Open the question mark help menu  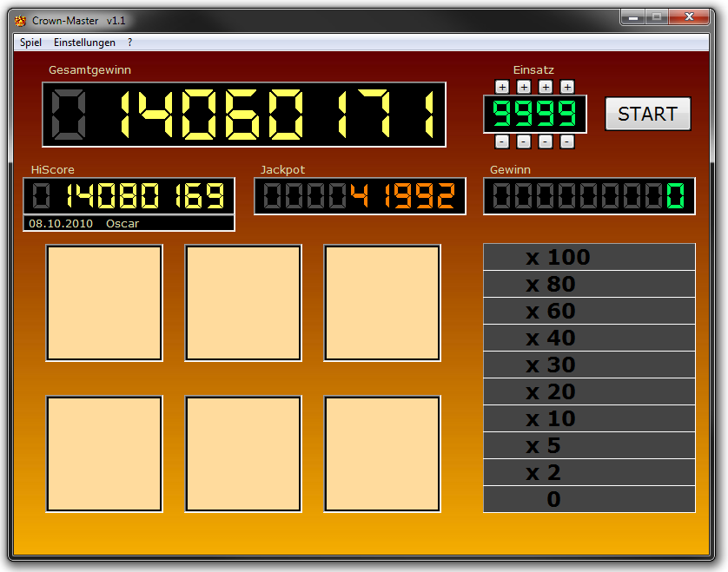(x=130, y=43)
